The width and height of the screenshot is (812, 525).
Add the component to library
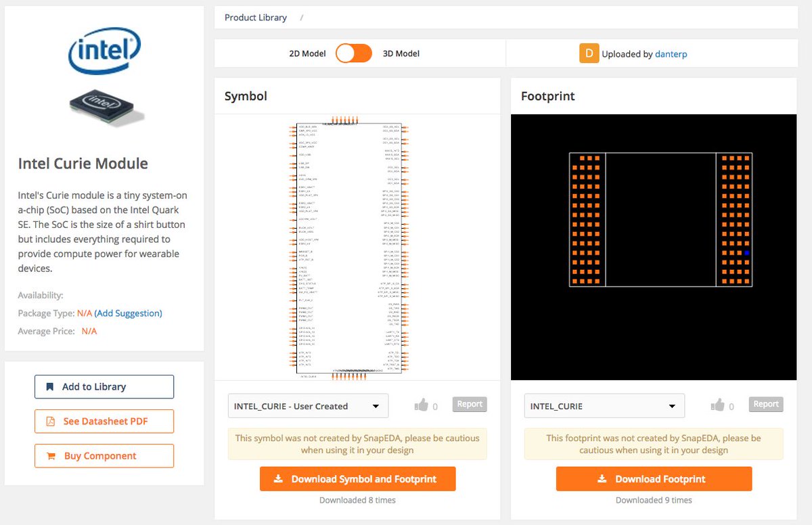pyautogui.click(x=104, y=387)
